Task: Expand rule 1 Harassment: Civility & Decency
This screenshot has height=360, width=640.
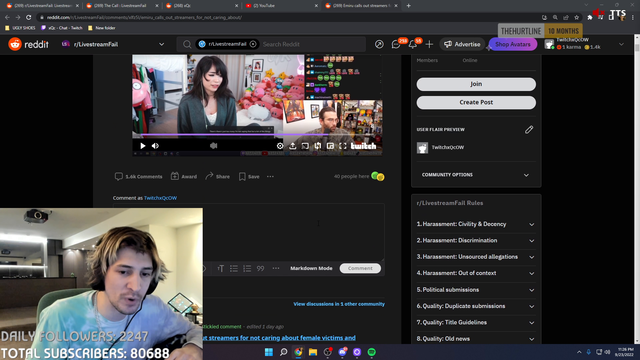Action: tap(476, 224)
